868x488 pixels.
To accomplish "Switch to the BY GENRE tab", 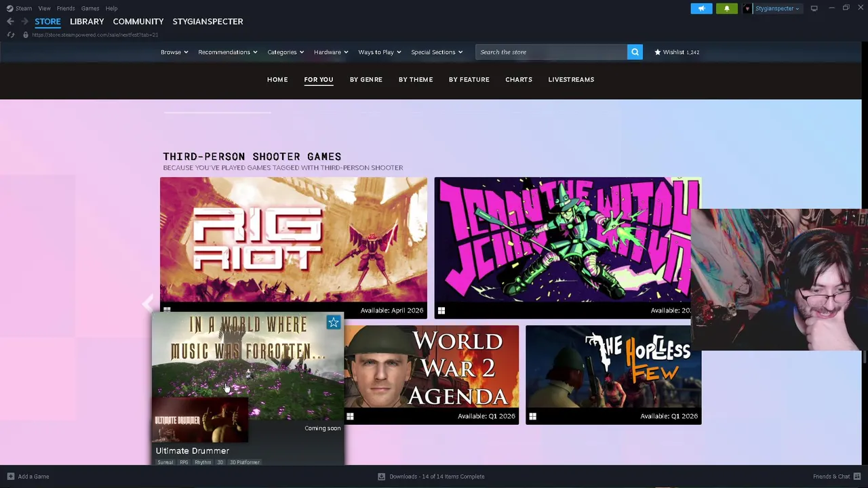I will coord(366,79).
